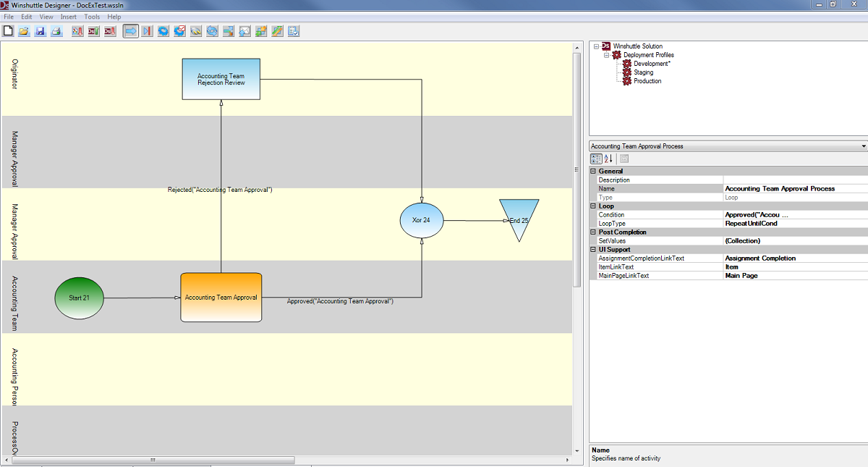Open the Tools menu

92,17
